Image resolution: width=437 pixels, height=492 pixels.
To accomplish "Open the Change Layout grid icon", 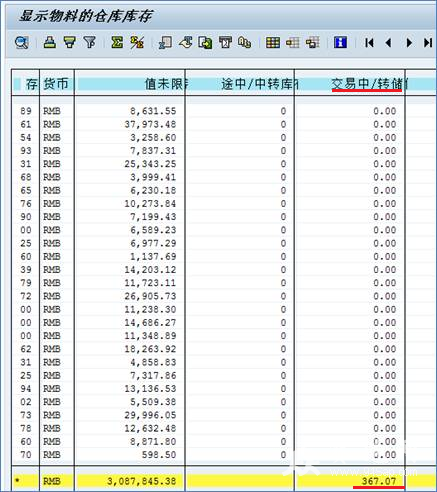I will point(273,42).
